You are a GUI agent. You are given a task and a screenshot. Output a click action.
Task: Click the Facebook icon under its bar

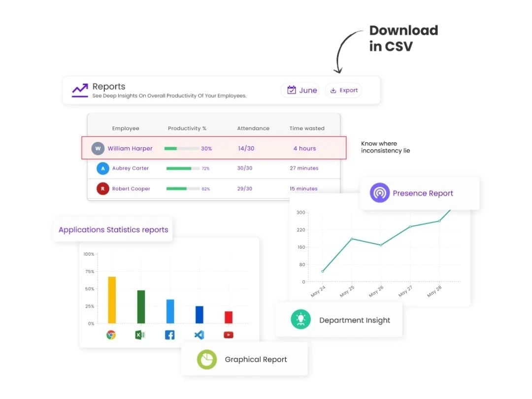(x=169, y=335)
